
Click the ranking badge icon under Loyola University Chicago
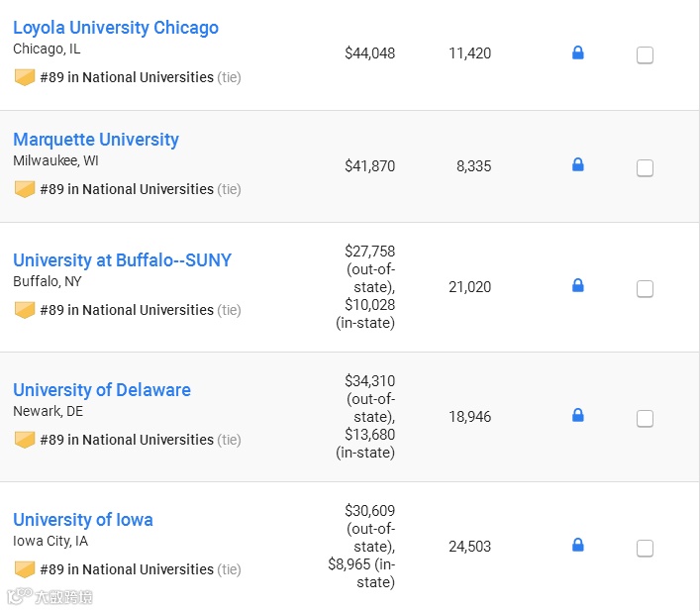[x=25, y=77]
